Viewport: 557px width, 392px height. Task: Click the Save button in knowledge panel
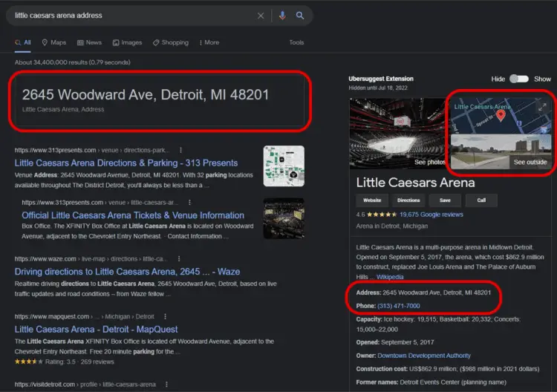445,200
